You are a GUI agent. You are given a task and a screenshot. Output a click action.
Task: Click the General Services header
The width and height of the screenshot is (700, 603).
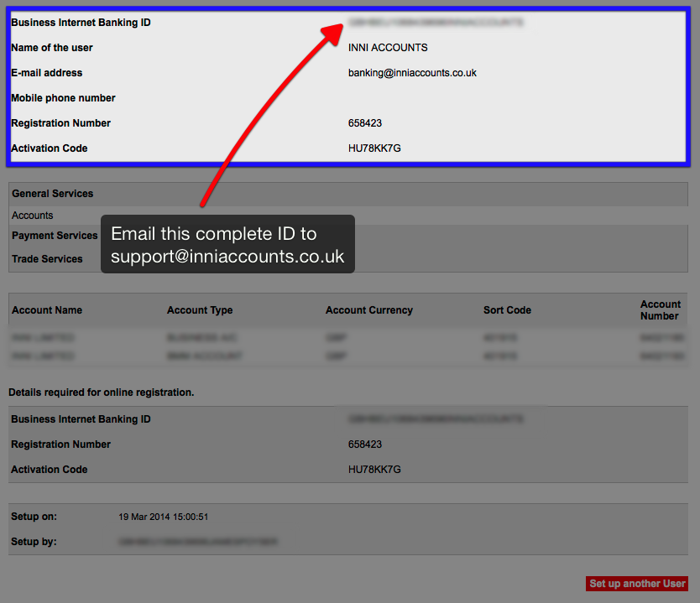click(53, 194)
